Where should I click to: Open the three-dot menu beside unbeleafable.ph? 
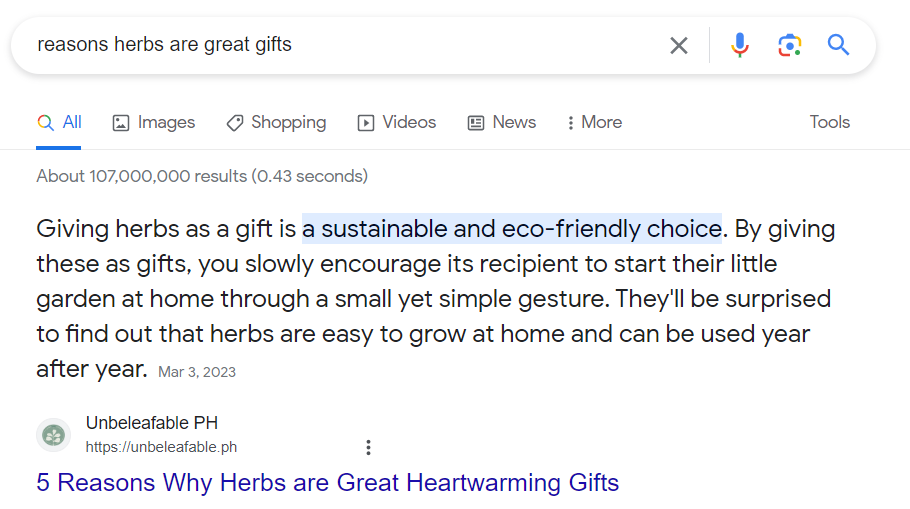tap(368, 447)
